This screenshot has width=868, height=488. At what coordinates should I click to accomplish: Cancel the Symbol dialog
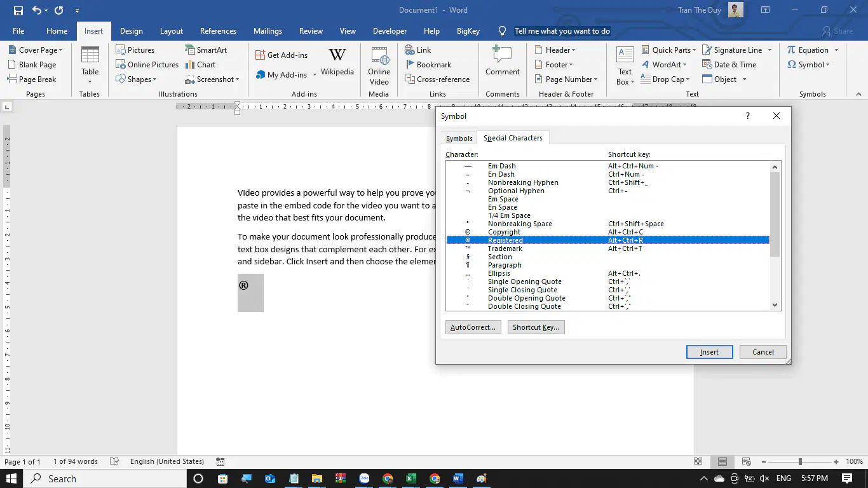[x=763, y=352]
